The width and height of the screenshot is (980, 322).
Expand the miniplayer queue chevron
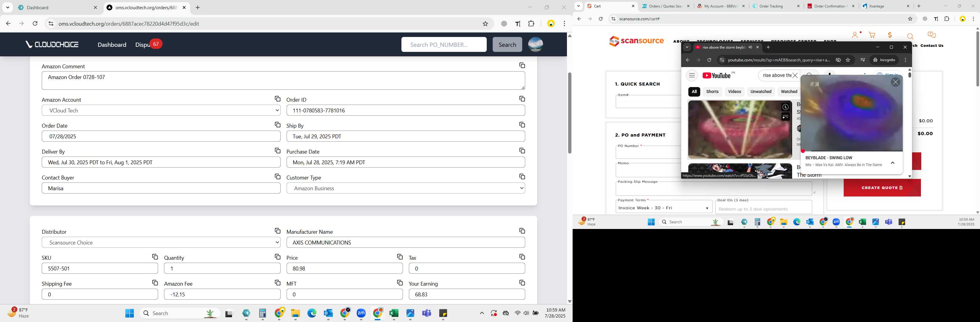click(x=893, y=163)
